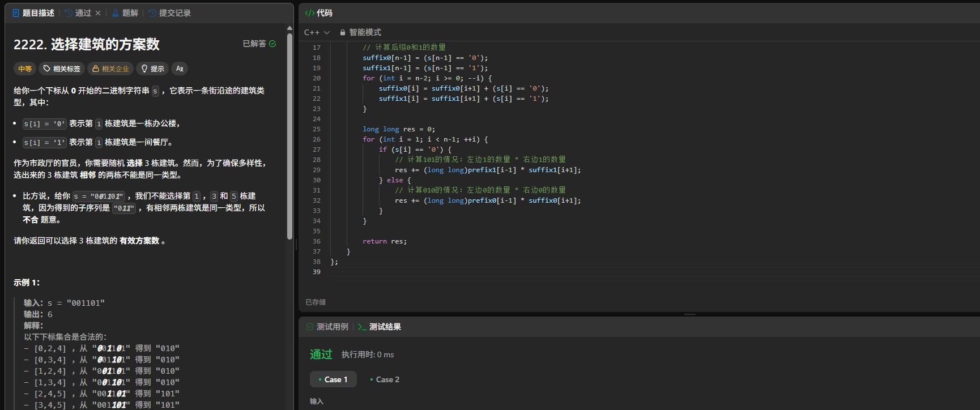The image size is (980, 410).
Task: Click the 提交记录 history icon
Action: click(x=152, y=13)
